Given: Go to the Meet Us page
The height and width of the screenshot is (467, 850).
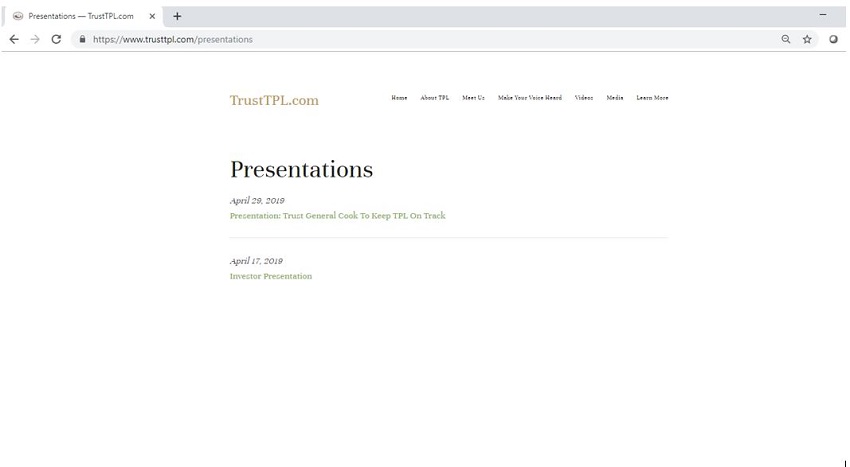Looking at the screenshot, I should (x=473, y=98).
